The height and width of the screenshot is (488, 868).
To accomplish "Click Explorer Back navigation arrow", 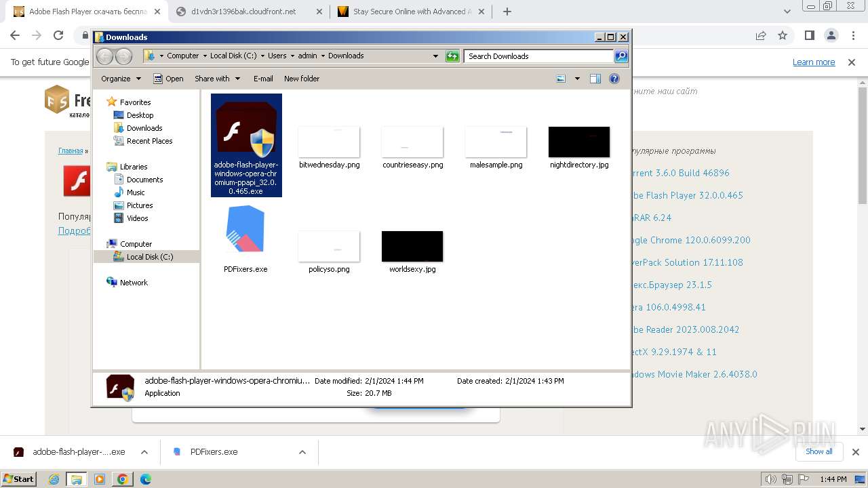I will pyautogui.click(x=105, y=56).
